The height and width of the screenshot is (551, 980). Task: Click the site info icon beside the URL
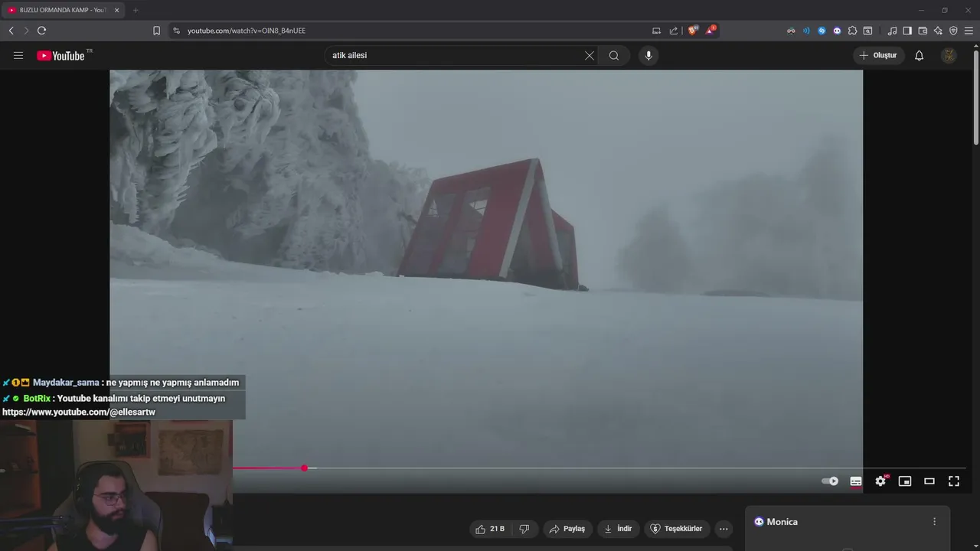click(176, 31)
